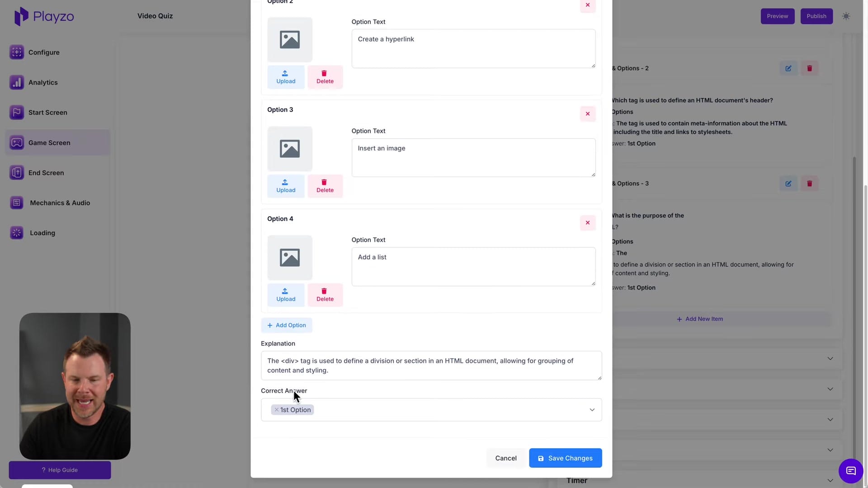Click the Publish button
This screenshot has width=868, height=488.
pos(816,16)
